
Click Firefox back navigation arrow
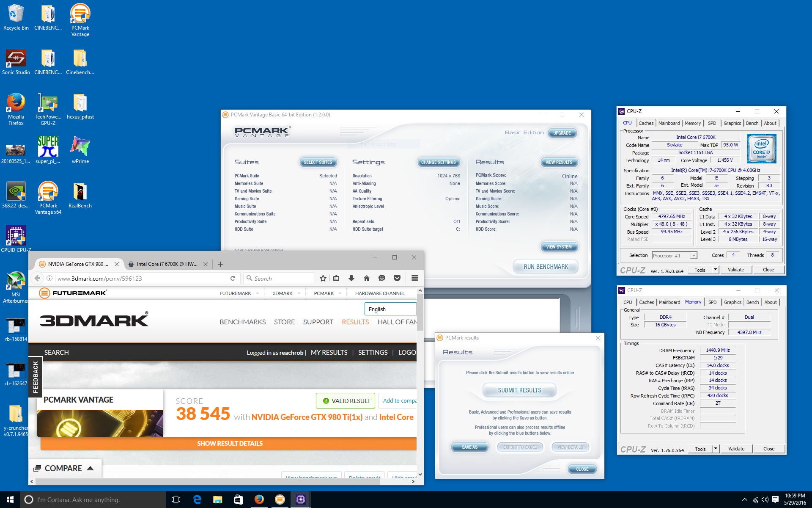coord(38,278)
